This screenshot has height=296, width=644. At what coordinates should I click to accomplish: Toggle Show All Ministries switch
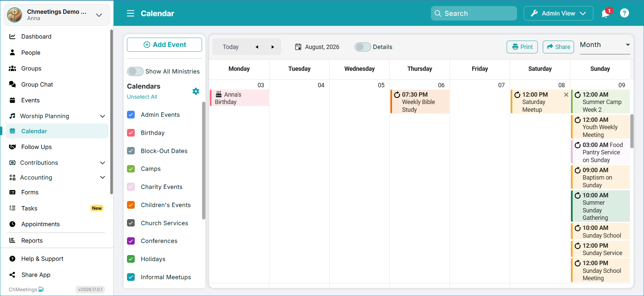click(135, 71)
